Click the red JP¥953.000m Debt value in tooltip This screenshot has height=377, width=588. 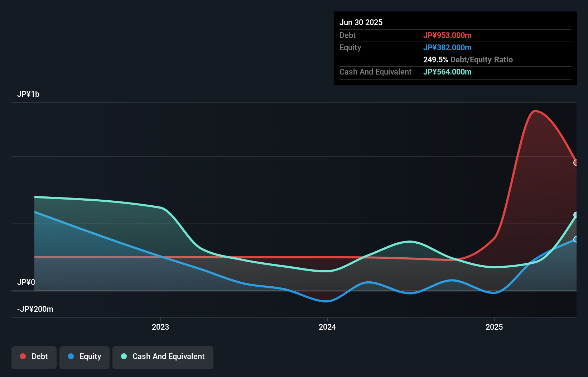[x=448, y=35]
